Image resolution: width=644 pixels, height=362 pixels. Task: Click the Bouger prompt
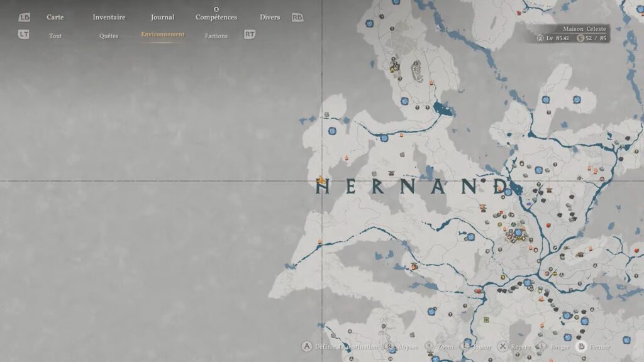[x=559, y=347]
